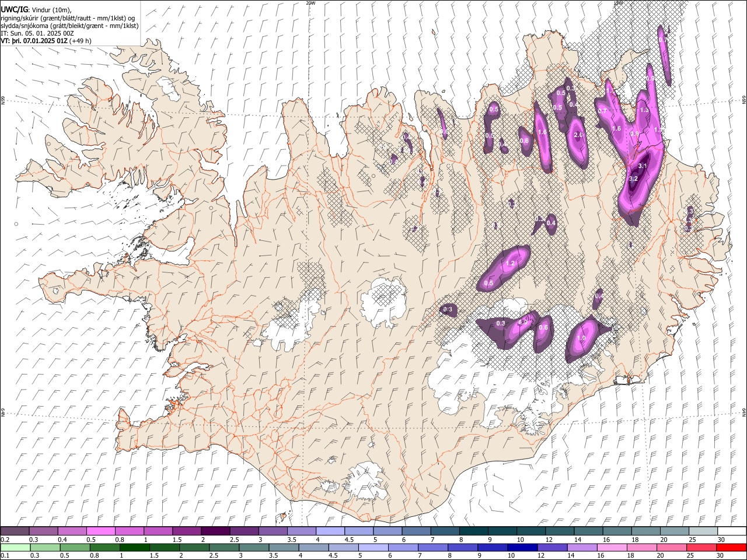Click the 1.3 snowfall value label
747x560 pixels.
(x=644, y=110)
